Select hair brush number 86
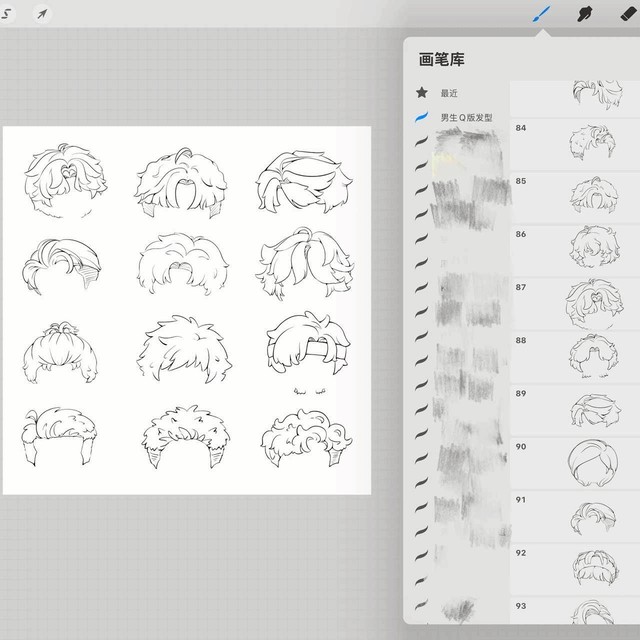Image resolution: width=640 pixels, height=640 pixels. pyautogui.click(x=575, y=251)
